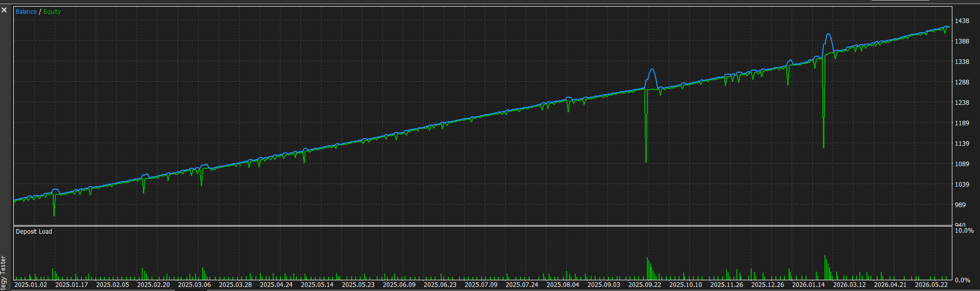Viewport: 980px width, 291px height.
Task: Select the 1089 value on price axis
Action: pyautogui.click(x=962, y=164)
